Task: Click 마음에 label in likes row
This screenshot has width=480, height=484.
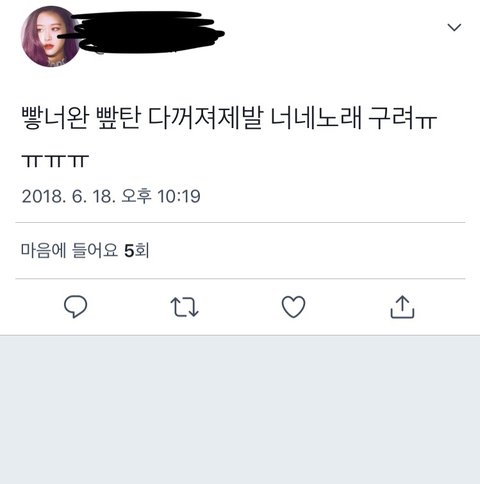Action: click(44, 250)
